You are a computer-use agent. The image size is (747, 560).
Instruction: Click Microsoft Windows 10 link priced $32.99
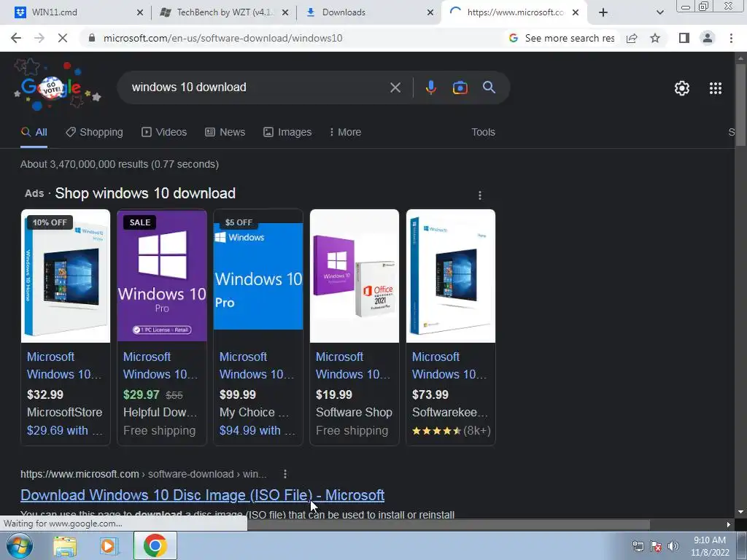tap(64, 365)
